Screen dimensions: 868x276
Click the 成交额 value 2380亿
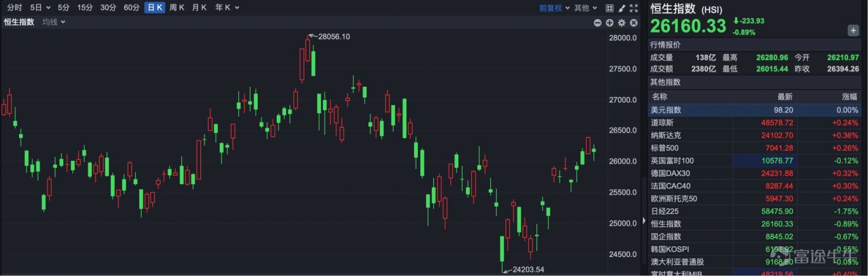click(x=703, y=69)
